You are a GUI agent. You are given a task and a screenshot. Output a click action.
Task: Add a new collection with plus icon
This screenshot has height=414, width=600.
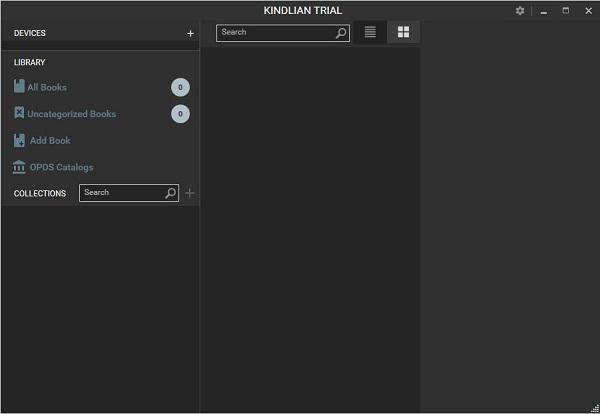point(189,193)
